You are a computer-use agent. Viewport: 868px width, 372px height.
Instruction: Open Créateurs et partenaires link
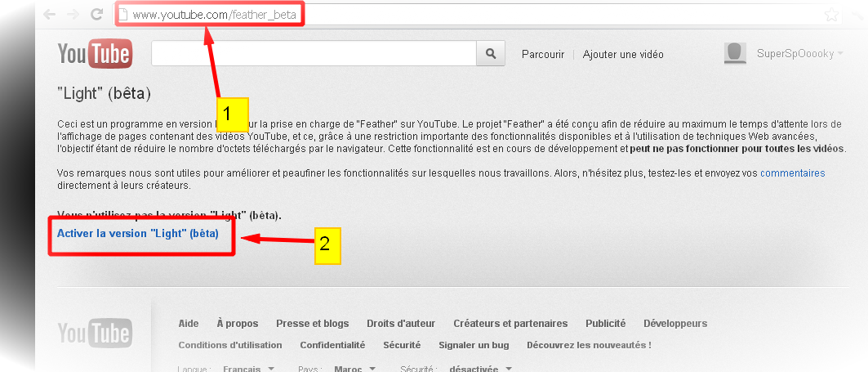(510, 323)
